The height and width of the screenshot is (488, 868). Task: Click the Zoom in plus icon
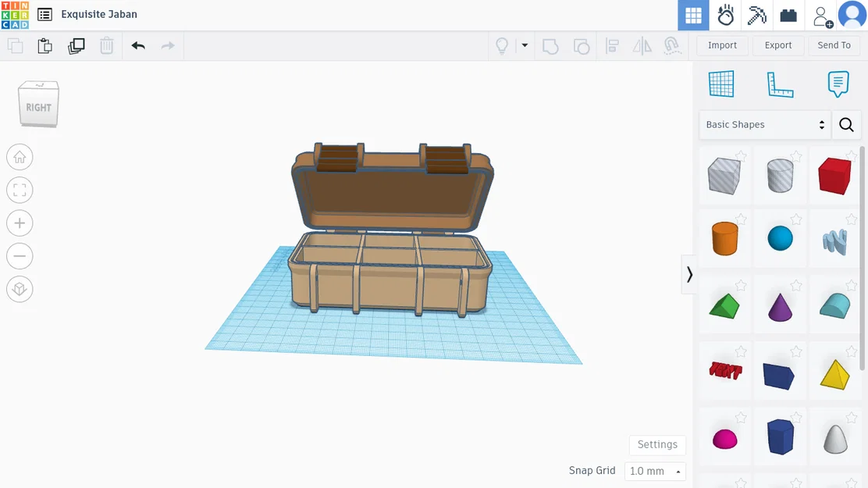20,223
